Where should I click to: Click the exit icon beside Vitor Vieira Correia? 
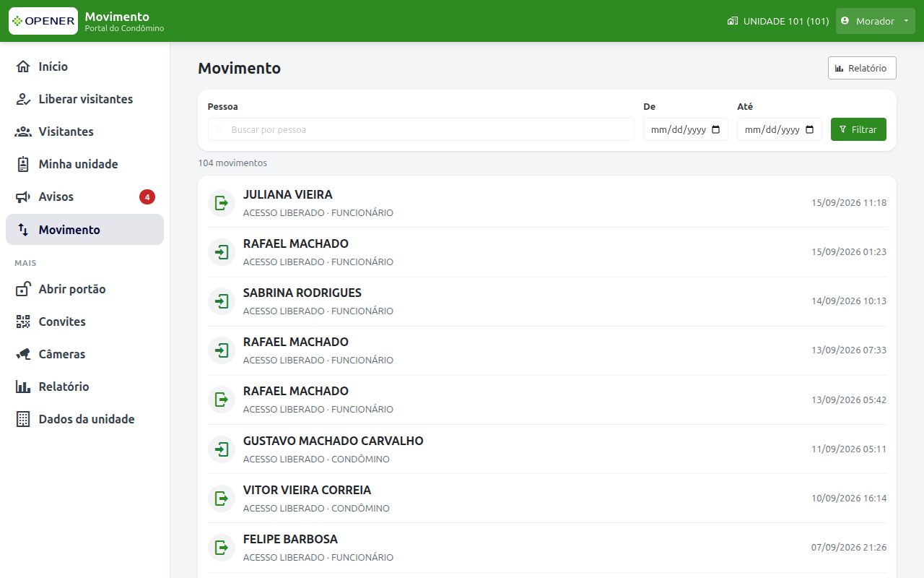[x=222, y=498]
